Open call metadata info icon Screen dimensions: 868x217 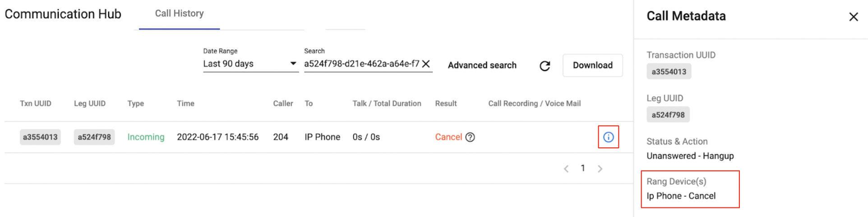608,137
